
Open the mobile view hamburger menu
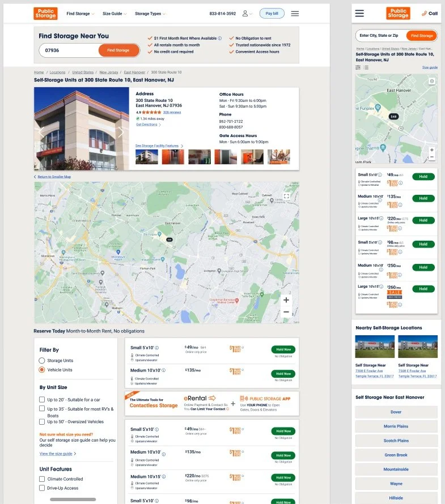(359, 13)
